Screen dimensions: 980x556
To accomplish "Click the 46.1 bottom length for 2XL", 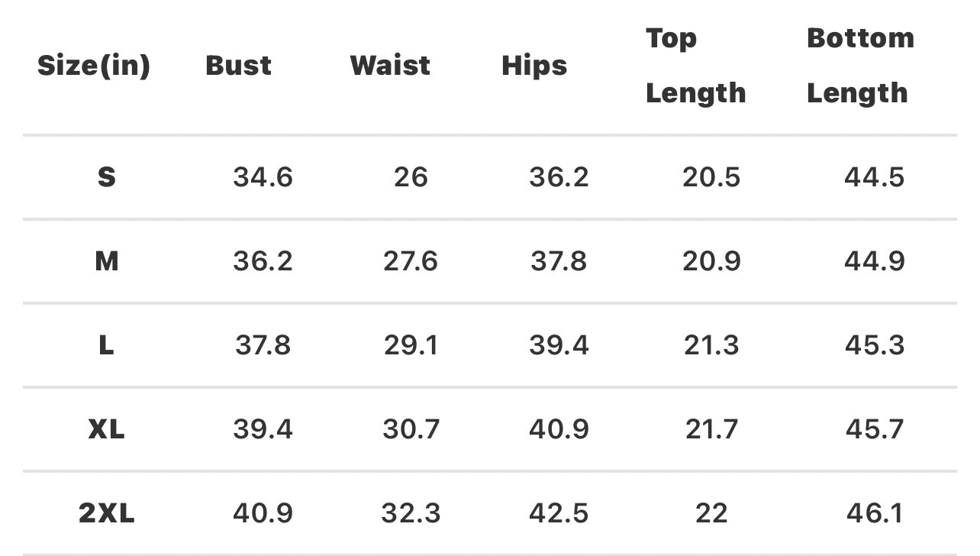I will (875, 513).
